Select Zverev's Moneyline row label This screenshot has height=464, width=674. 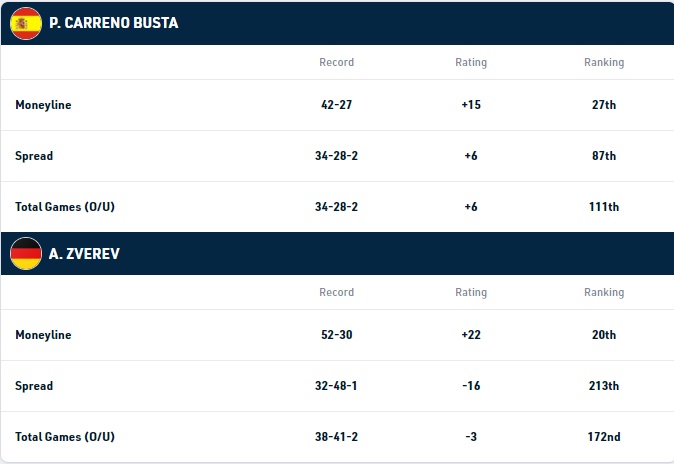(43, 335)
